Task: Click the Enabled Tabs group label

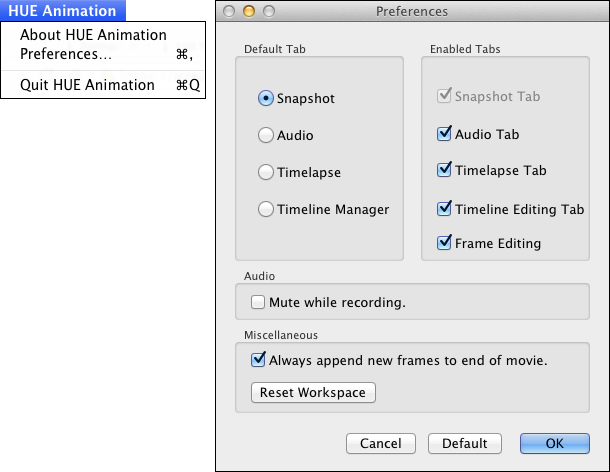Action: pos(465,49)
